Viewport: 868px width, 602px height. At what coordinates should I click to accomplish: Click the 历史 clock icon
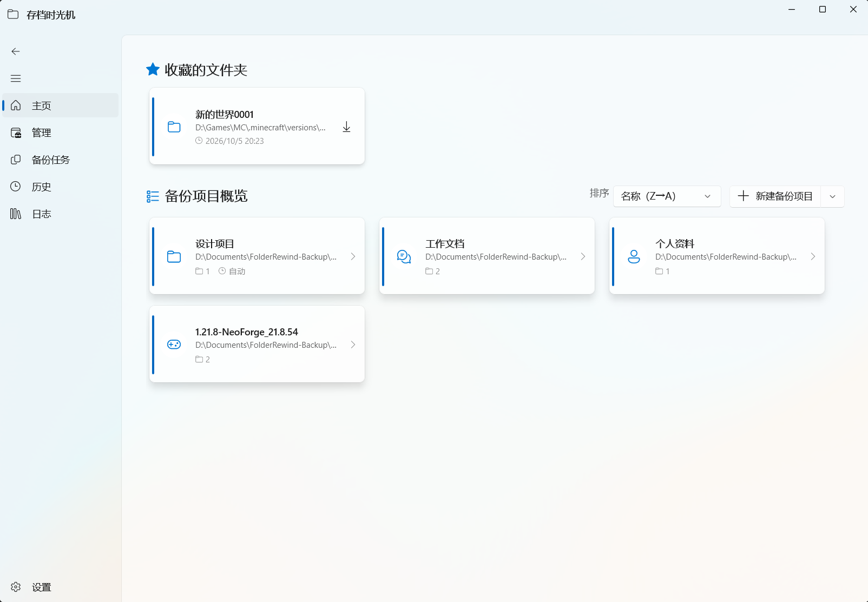tap(16, 187)
